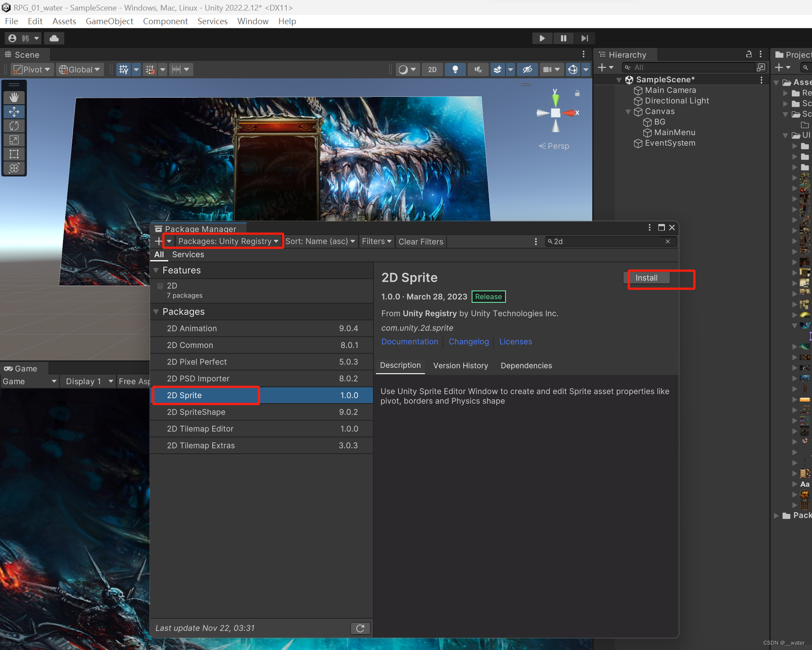Click the Play button
The image size is (812, 650).
click(x=542, y=38)
